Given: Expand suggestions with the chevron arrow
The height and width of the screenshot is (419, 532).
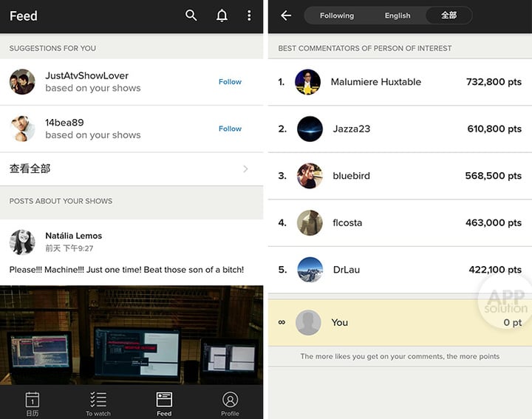Looking at the screenshot, I should (x=245, y=168).
